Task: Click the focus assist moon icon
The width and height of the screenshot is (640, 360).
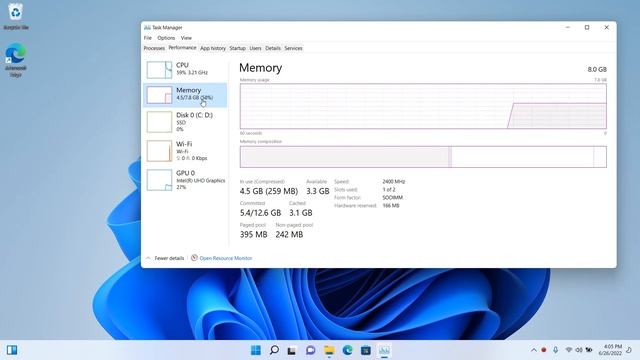Action: pyautogui.click(x=629, y=350)
